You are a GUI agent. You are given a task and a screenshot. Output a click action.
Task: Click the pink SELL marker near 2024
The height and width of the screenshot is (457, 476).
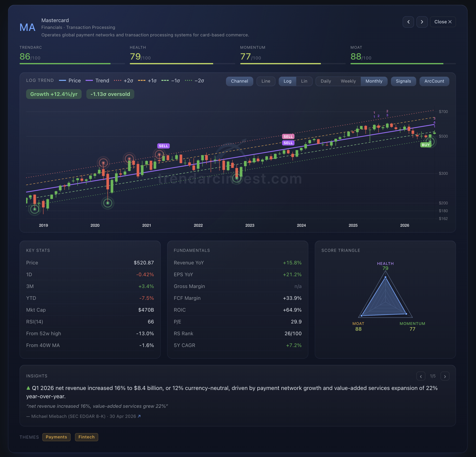point(288,137)
